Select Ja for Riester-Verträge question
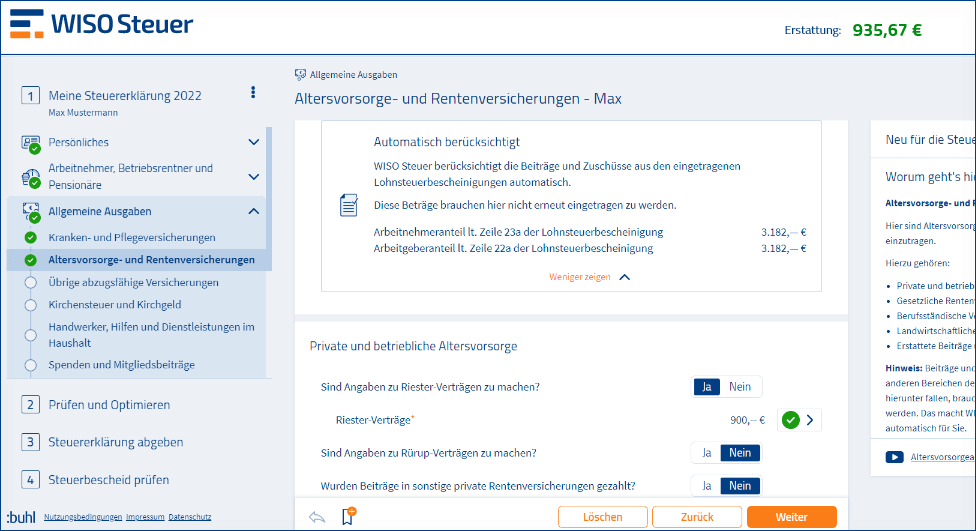 tap(706, 387)
